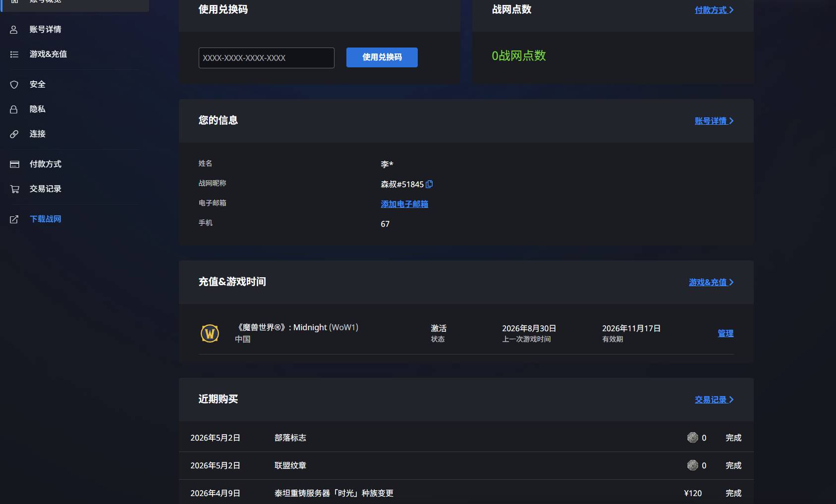Image resolution: width=836 pixels, height=504 pixels.
Task: Open 隐私 settings in the sidebar
Action: pos(37,109)
